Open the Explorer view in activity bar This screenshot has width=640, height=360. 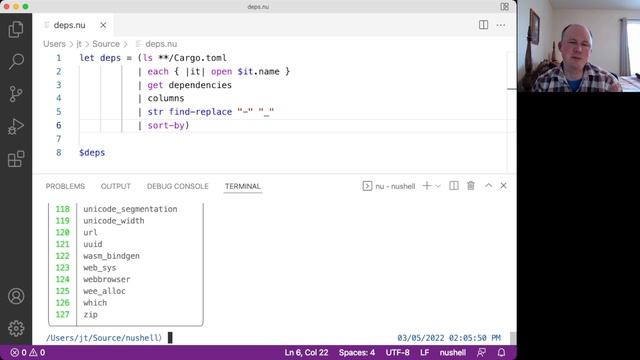[16, 29]
